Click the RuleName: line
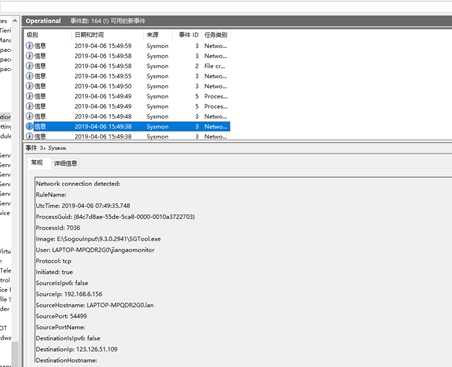Image resolution: width=452 pixels, height=367 pixels. coord(51,195)
